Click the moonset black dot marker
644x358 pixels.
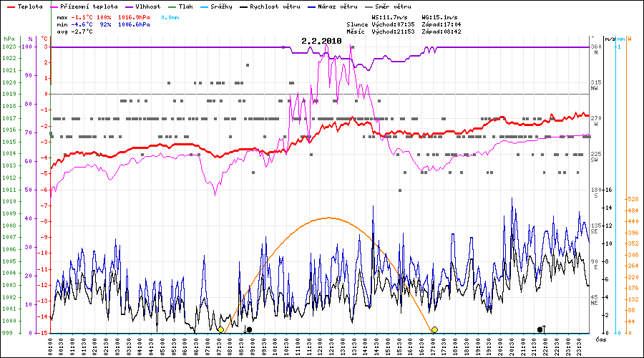(249, 329)
